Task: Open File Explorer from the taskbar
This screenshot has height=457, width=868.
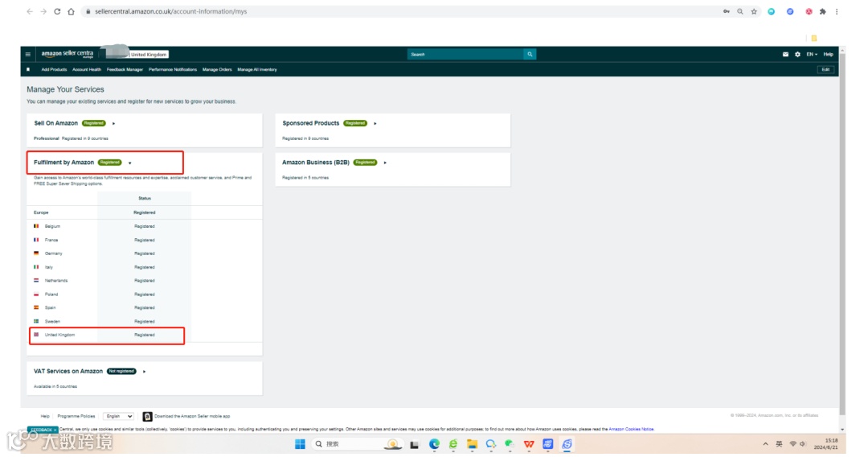Action: (473, 443)
